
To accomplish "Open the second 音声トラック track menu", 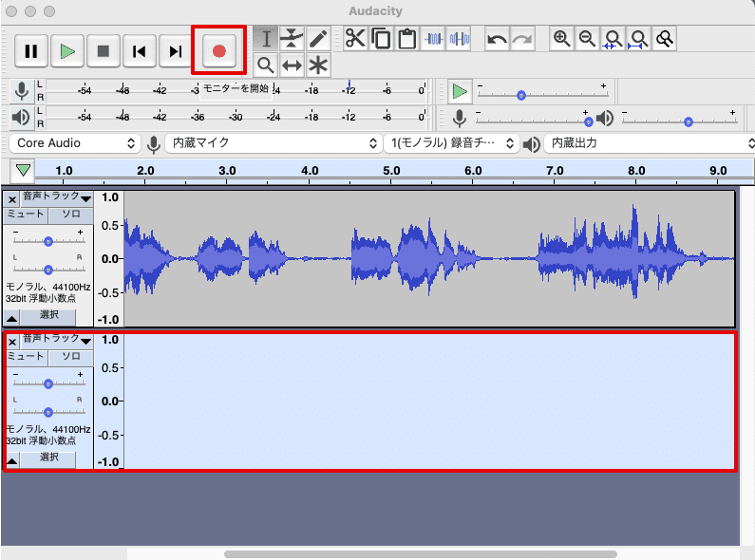I will click(57, 340).
